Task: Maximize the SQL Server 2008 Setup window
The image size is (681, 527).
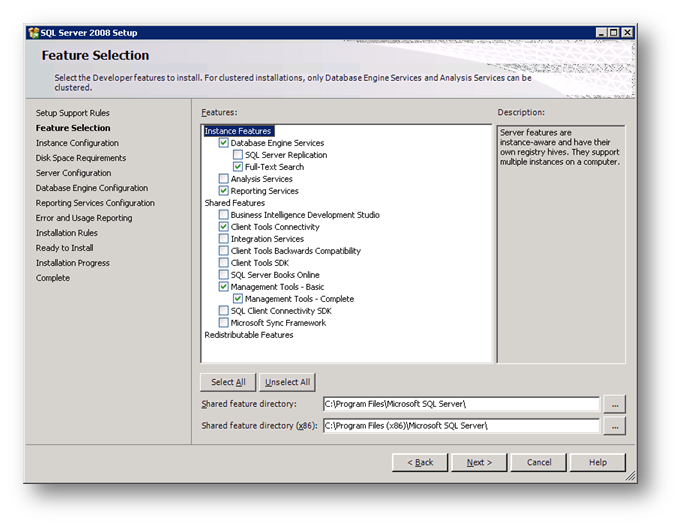Action: tap(614, 33)
